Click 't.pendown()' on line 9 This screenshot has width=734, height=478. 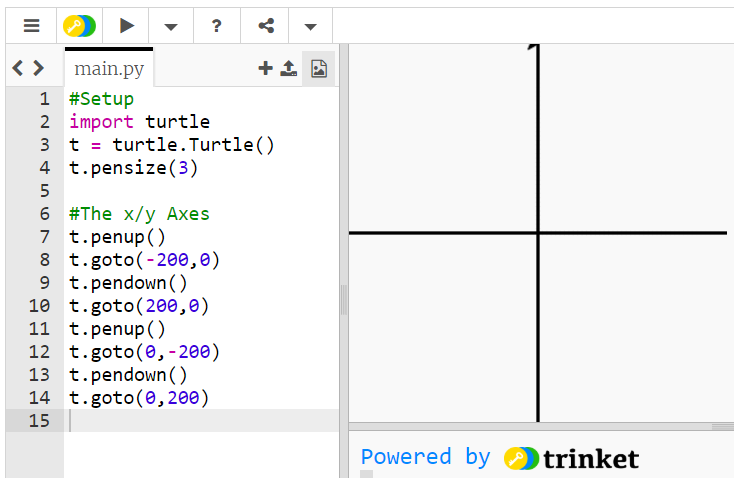pos(128,283)
